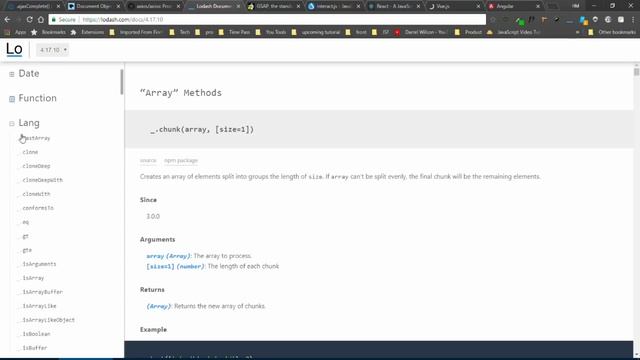The width and height of the screenshot is (640, 360).
Task: Reload the Lodash docs page
Action: pyautogui.click(x=29, y=20)
